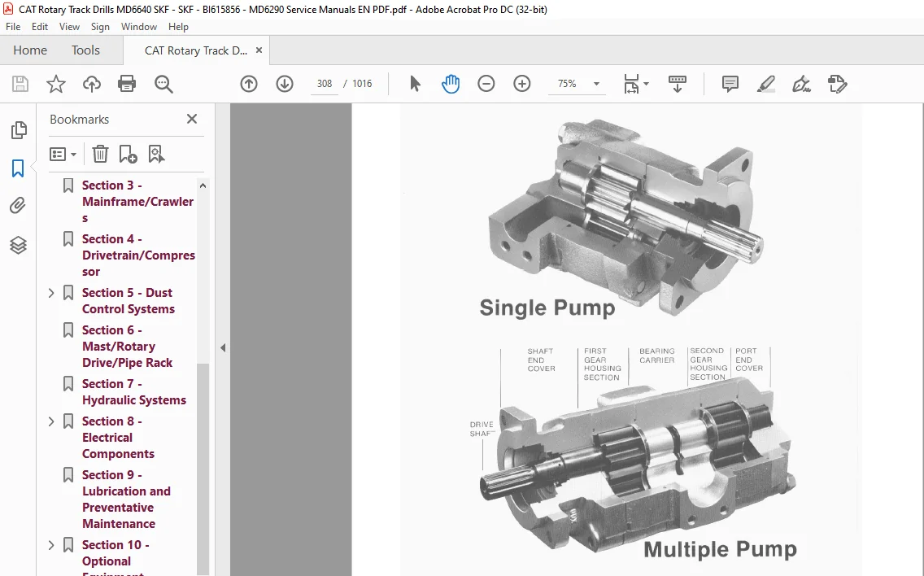
Task: Open fit page options dropdown arrow
Action: 647,84
